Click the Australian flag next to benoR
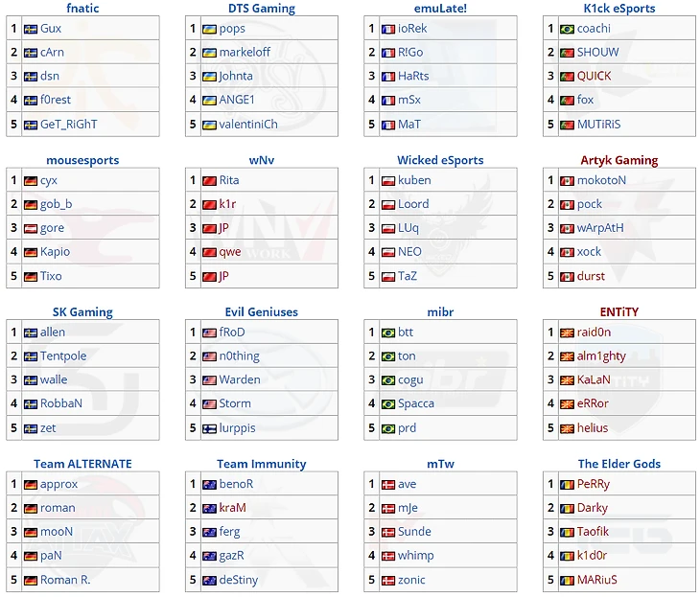The image size is (700, 597). point(209,485)
